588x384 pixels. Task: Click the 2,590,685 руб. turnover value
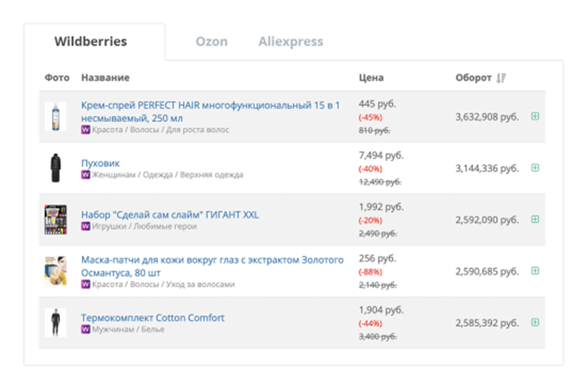(487, 271)
